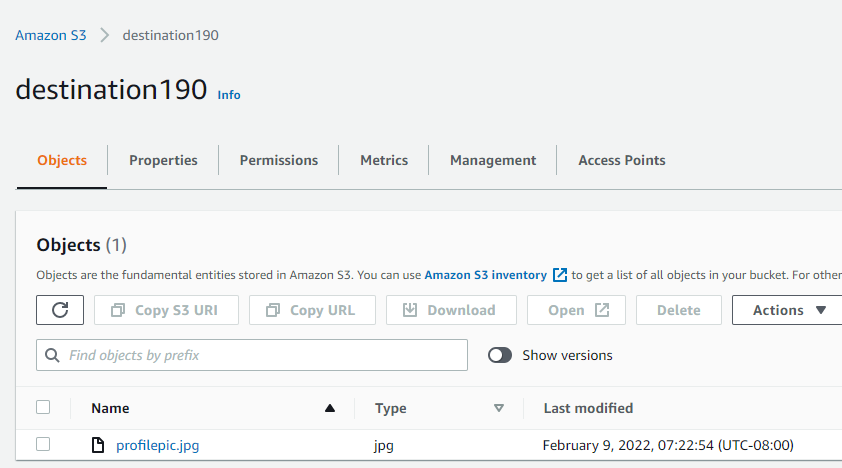Click the search magnifier icon

tap(53, 355)
